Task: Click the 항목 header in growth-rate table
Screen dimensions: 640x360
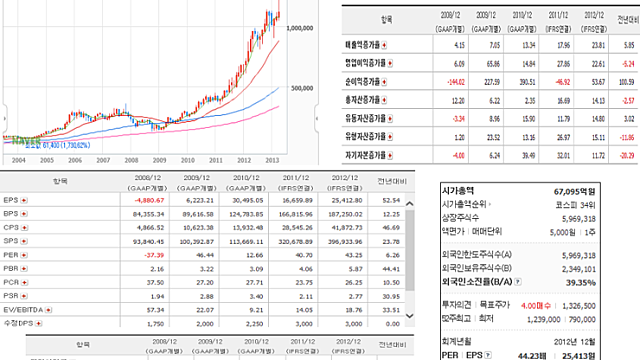Action: pos(387,20)
